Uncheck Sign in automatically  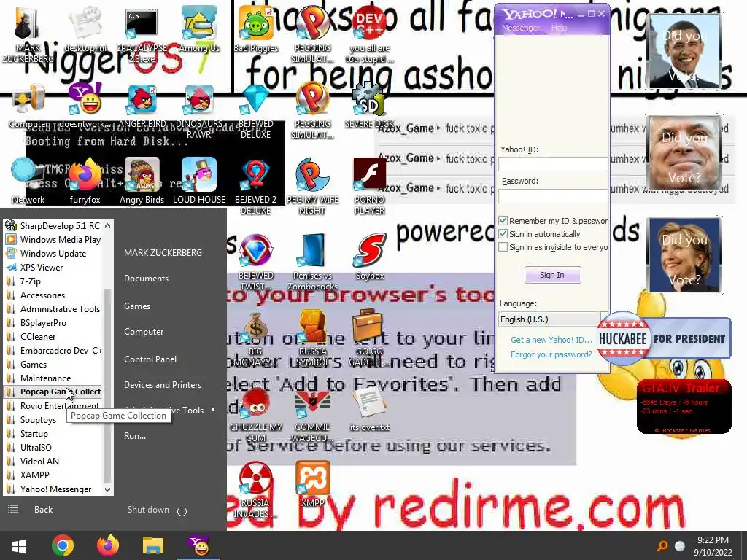pyautogui.click(x=503, y=234)
